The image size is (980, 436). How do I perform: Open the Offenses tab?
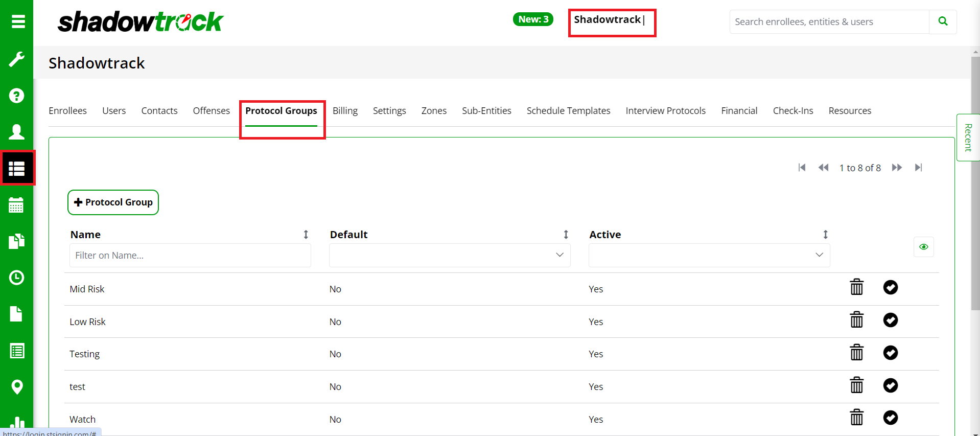coord(212,111)
